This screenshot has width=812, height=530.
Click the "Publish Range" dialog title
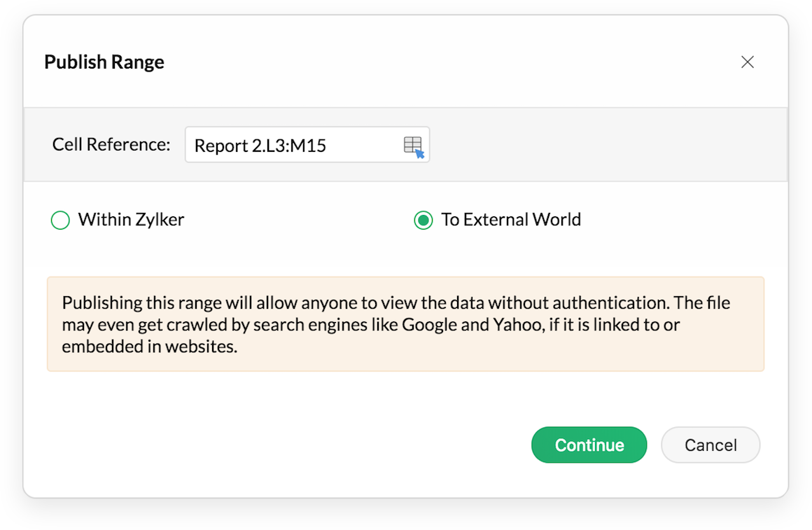click(x=104, y=62)
